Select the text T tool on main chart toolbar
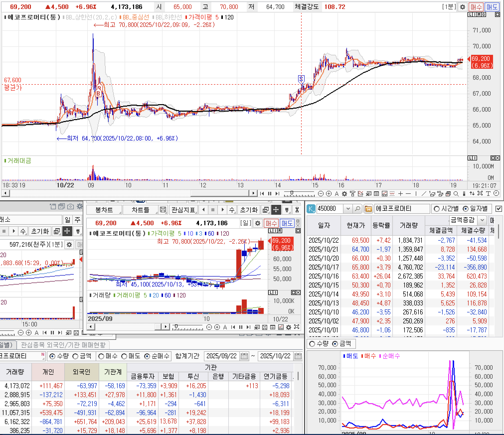 [488, 194]
